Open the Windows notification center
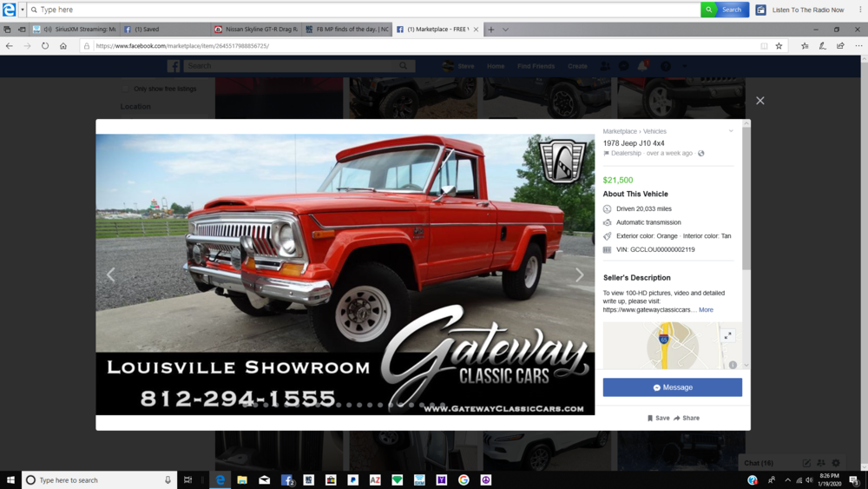The height and width of the screenshot is (489, 868). (853, 480)
